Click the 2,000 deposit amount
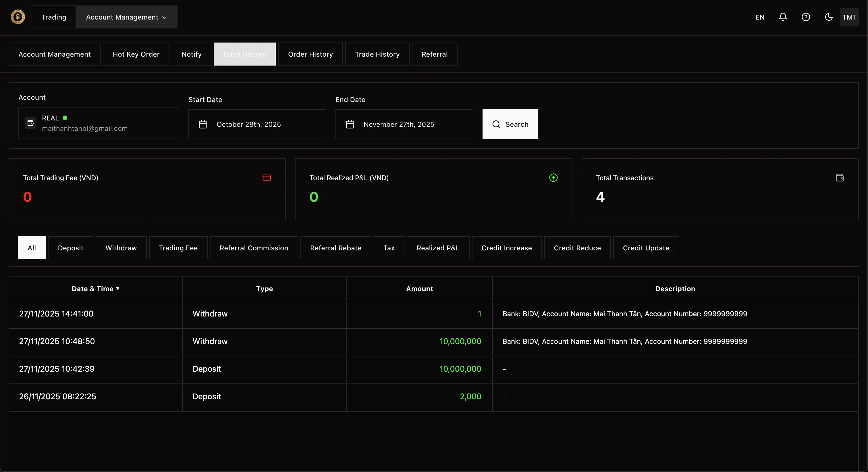 point(470,396)
